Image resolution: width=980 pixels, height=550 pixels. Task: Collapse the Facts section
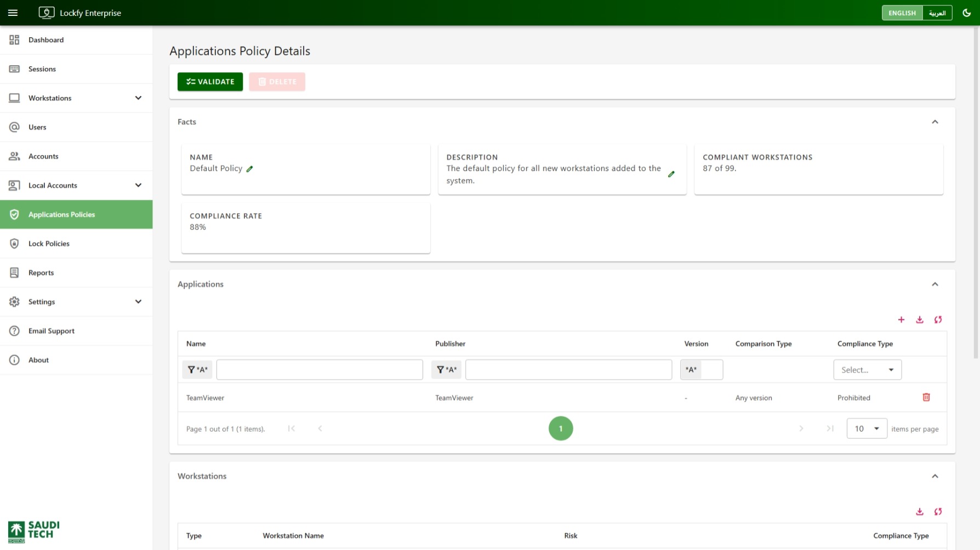coord(935,122)
